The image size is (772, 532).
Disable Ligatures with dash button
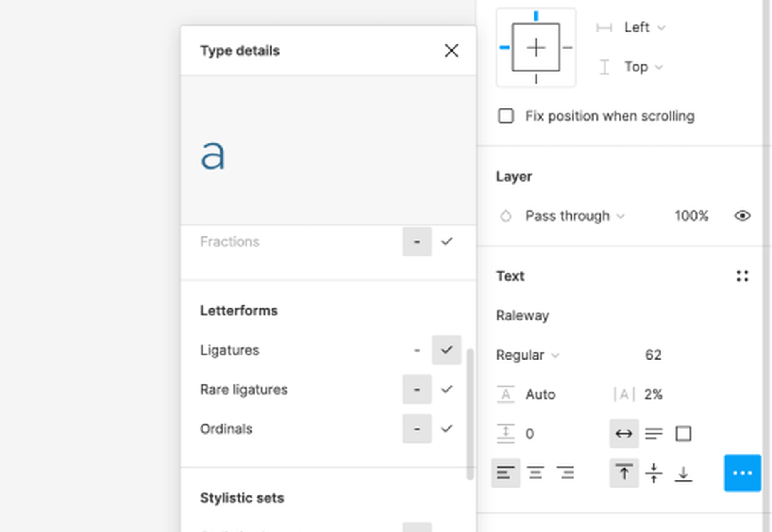coord(417,350)
